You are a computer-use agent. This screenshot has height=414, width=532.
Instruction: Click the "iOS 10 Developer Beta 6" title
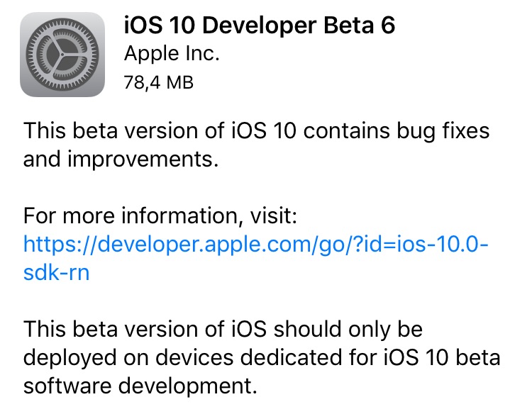[260, 26]
